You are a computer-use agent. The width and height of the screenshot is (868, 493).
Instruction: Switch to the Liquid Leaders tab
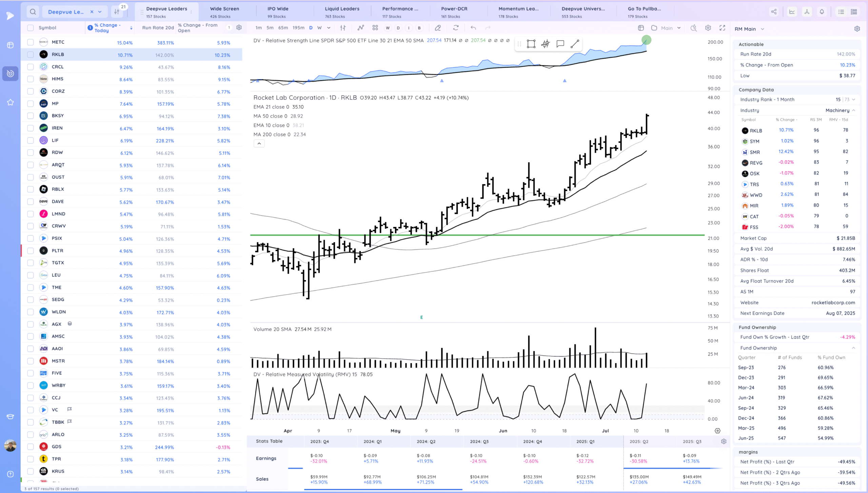342,12
